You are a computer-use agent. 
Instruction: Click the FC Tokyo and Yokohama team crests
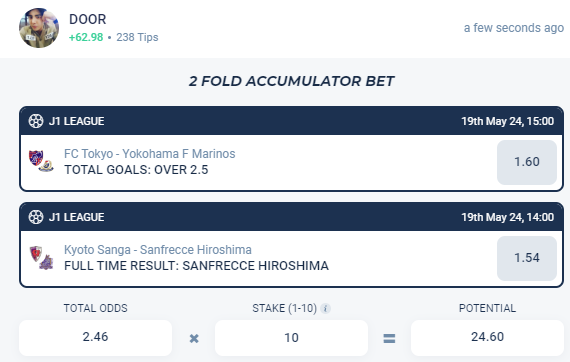tap(41, 161)
